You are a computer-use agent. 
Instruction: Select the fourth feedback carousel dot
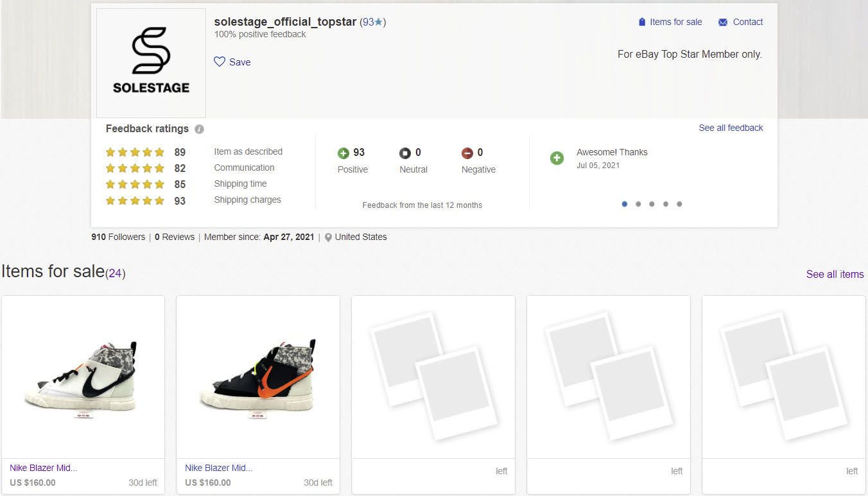coord(666,204)
